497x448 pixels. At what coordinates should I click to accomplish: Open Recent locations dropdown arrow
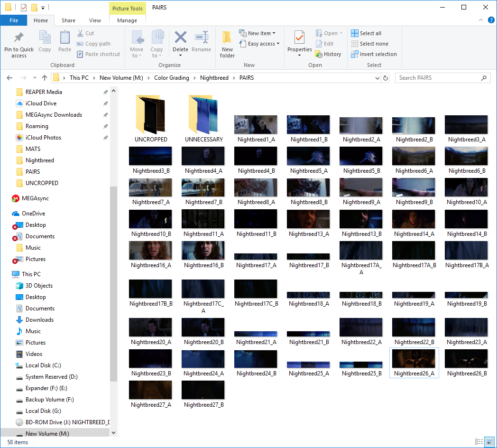coord(35,78)
